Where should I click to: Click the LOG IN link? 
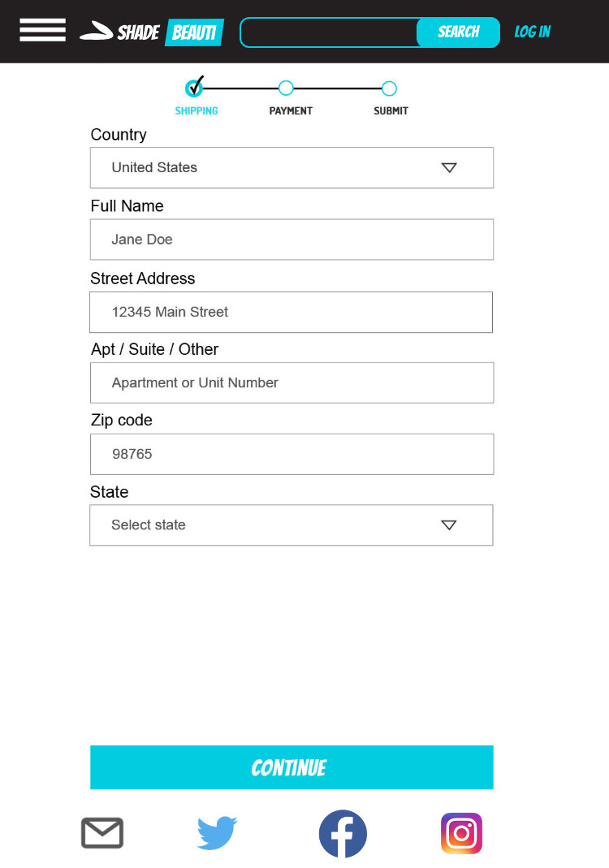coord(533,32)
